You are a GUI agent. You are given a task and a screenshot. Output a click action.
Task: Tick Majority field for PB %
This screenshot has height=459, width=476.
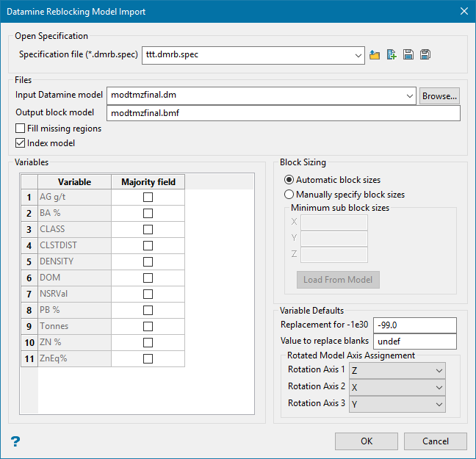click(x=148, y=310)
